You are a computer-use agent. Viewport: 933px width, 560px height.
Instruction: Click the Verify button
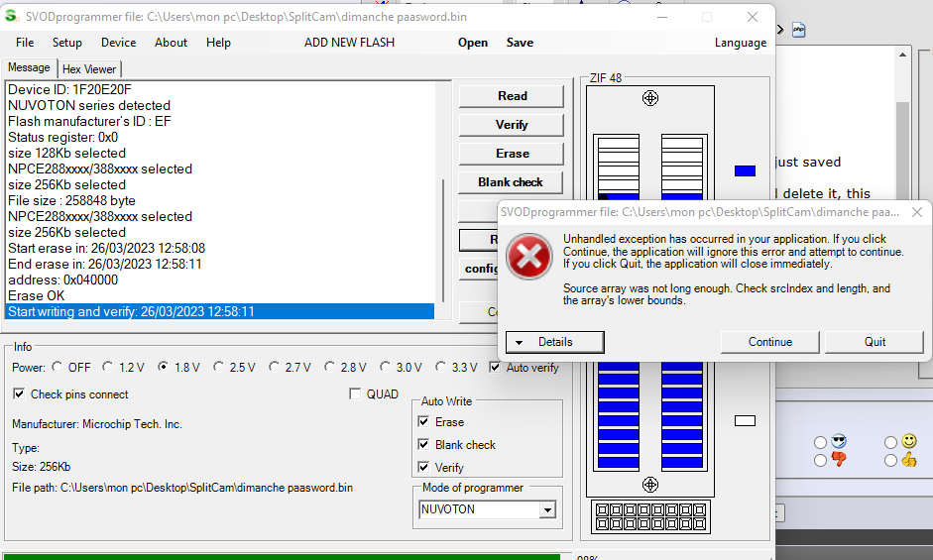(512, 124)
